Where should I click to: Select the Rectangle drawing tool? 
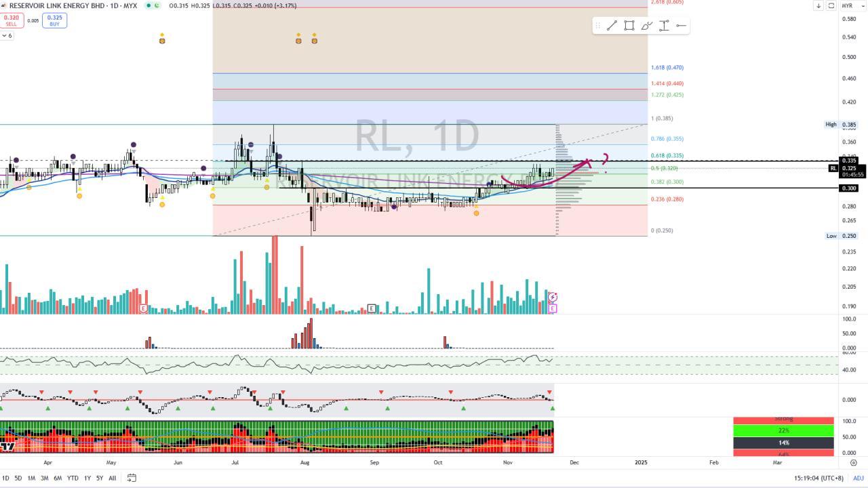(629, 26)
